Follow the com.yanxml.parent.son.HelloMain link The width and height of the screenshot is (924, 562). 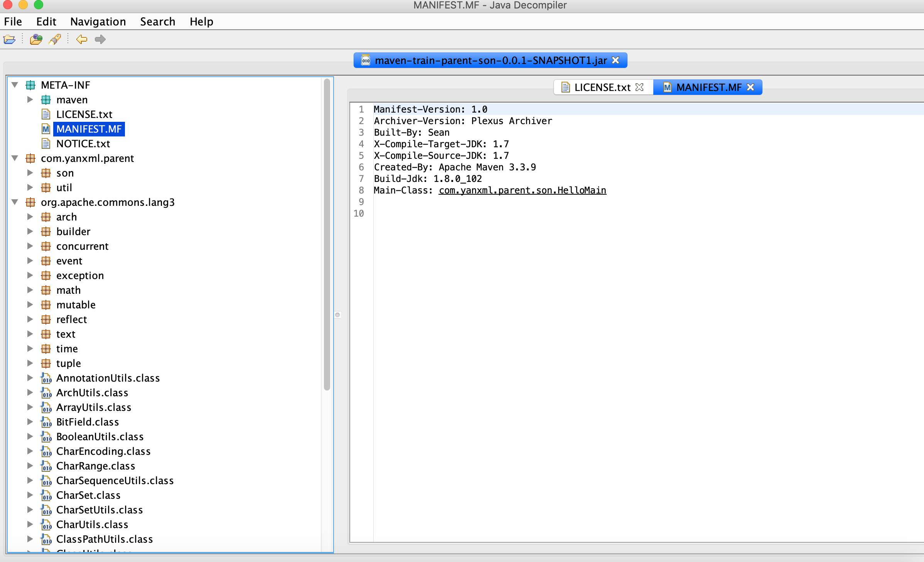click(522, 190)
